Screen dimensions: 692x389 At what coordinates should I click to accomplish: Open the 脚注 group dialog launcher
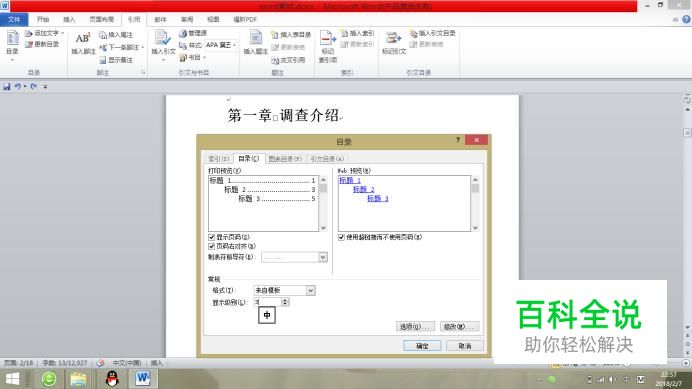143,73
